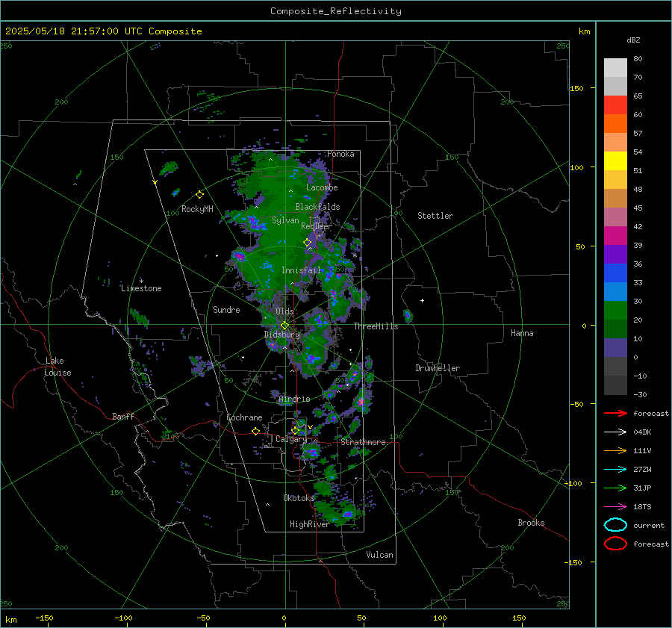This screenshot has height=628, width=672.
Task: Click the 'current' legend label
Action: click(649, 525)
